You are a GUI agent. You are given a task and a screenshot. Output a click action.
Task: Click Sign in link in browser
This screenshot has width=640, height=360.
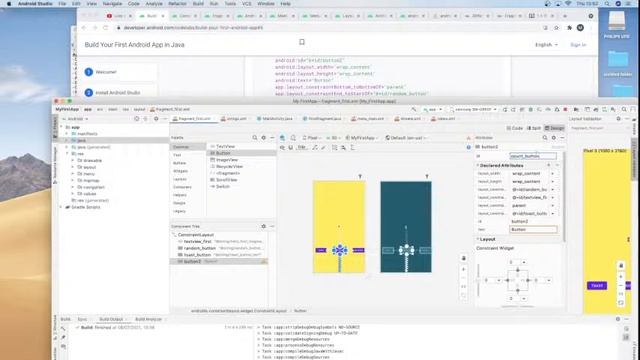click(x=578, y=45)
